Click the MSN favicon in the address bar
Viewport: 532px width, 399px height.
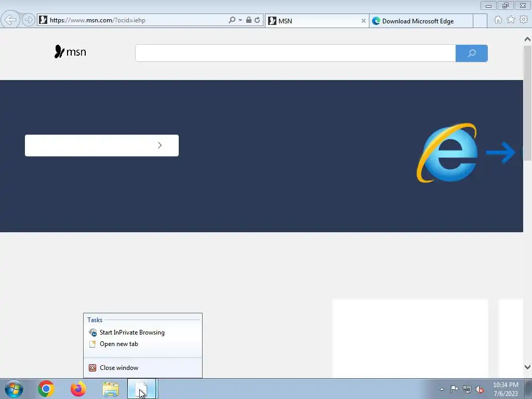(43, 20)
